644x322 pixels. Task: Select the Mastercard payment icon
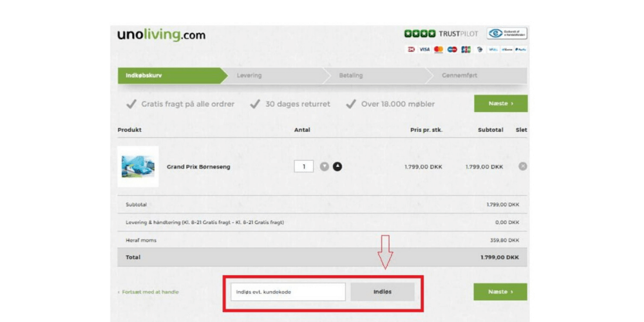pyautogui.click(x=439, y=50)
